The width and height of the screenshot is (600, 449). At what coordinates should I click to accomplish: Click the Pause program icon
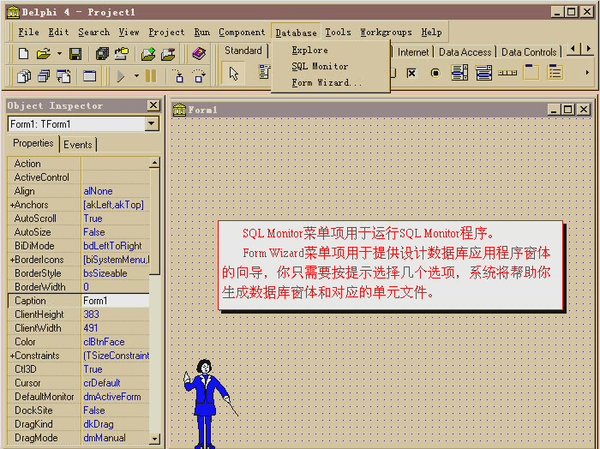(x=150, y=75)
